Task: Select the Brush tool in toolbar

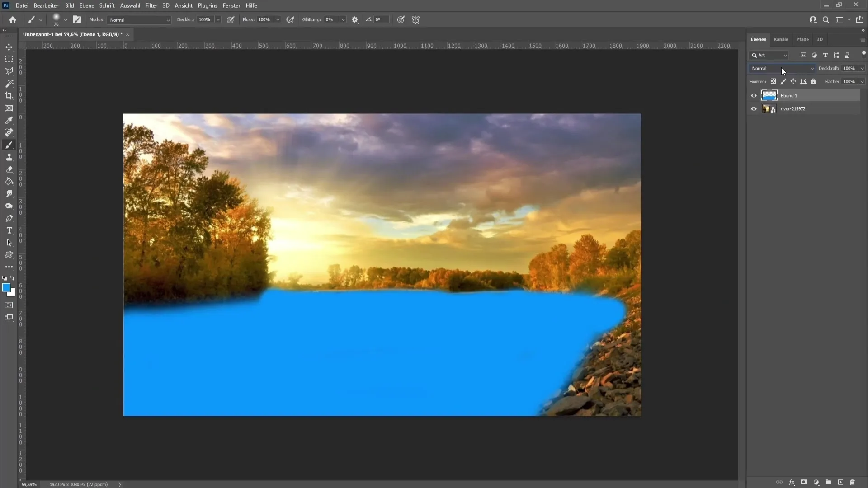Action: click(x=9, y=145)
